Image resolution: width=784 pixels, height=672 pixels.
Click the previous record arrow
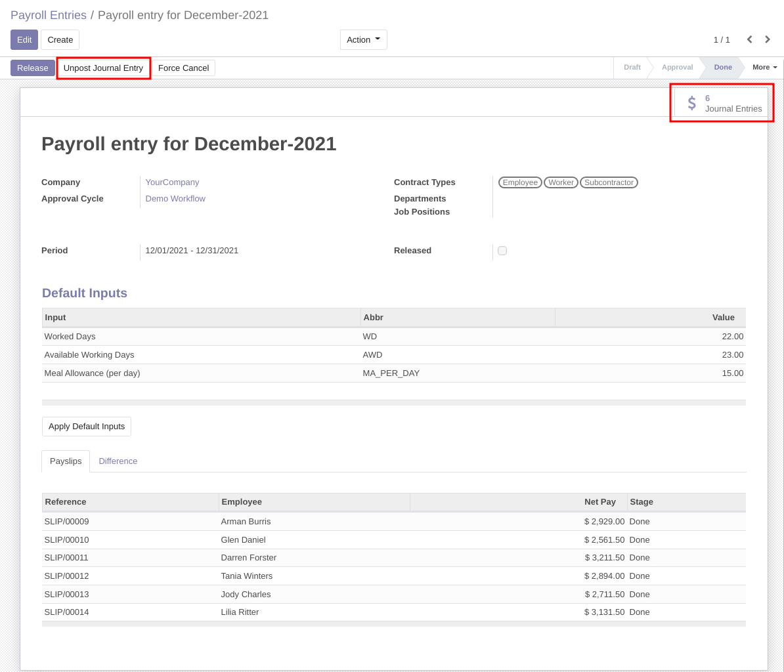click(749, 39)
